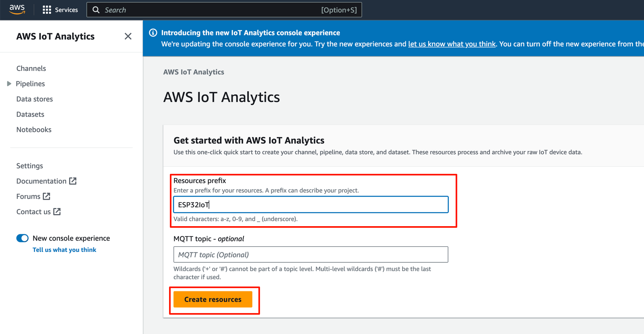Toggle the New console experience switch
Viewport: 644px width, 334px height.
23,238
